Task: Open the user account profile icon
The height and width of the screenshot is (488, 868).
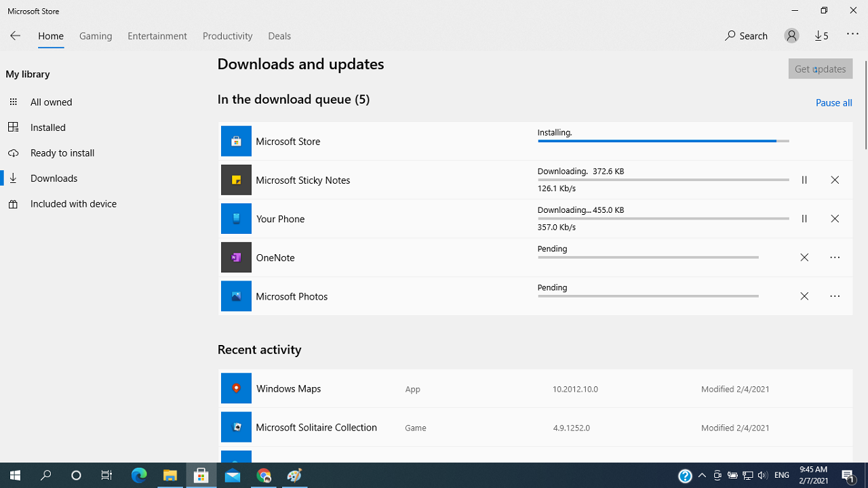Action: (x=791, y=36)
